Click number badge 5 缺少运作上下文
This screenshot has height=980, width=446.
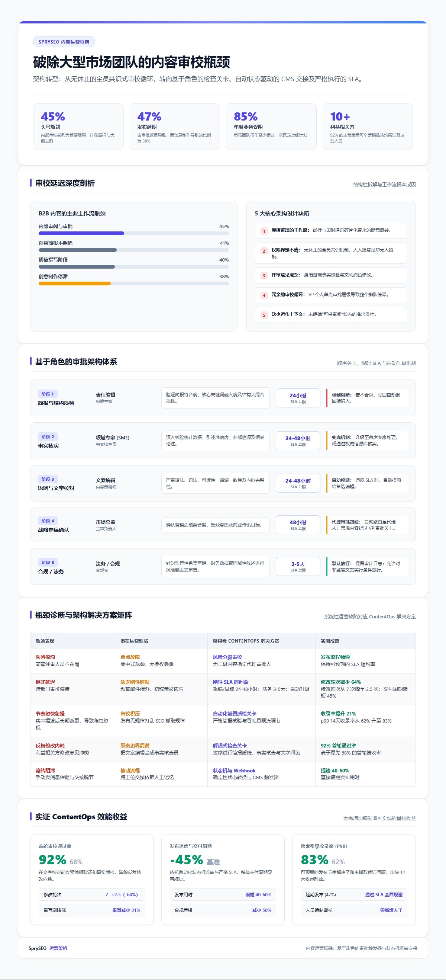264,315
